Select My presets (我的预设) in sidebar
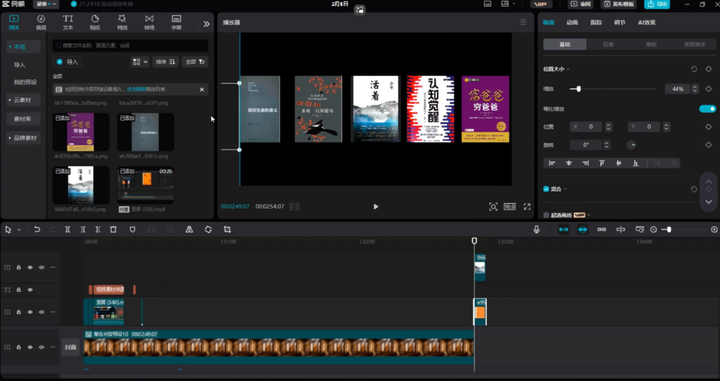 click(x=25, y=82)
